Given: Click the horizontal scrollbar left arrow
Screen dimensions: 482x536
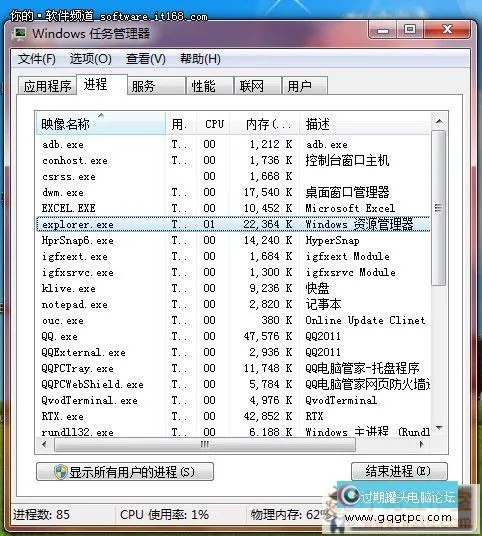Looking at the screenshot, I should pyautogui.click(x=44, y=444).
